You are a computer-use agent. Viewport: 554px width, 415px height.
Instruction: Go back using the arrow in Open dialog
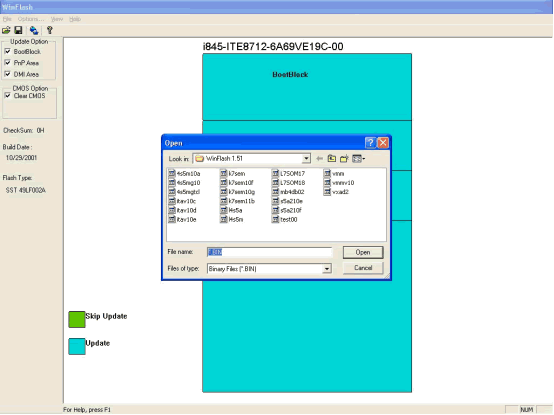(x=319, y=159)
